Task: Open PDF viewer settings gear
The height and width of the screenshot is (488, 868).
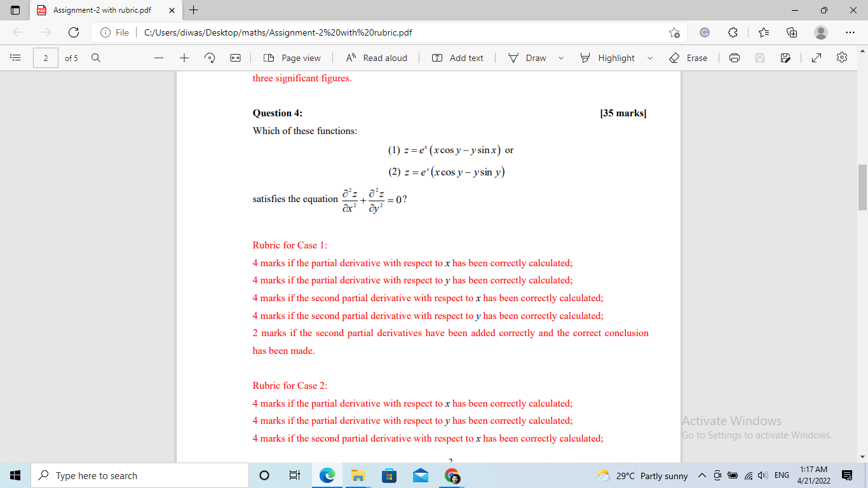Action: [x=842, y=57]
